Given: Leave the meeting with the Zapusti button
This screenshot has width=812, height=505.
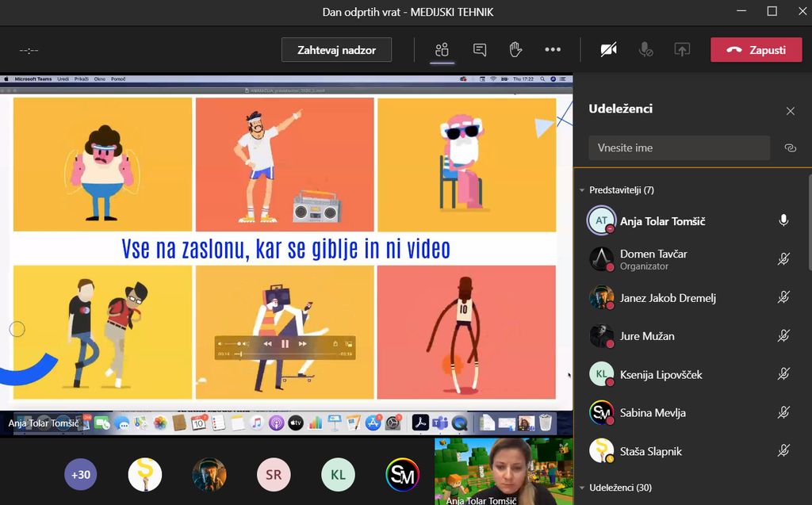Looking at the screenshot, I should (757, 50).
